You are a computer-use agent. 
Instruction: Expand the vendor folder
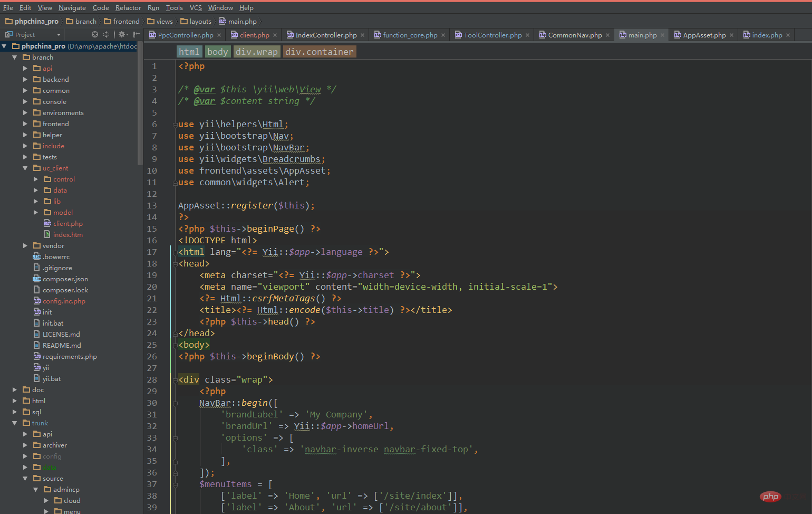(25, 245)
